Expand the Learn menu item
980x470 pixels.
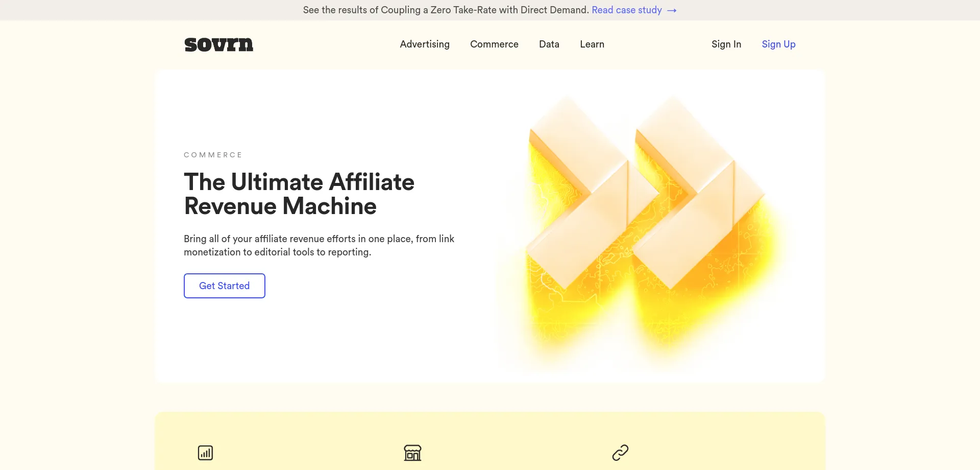tap(592, 44)
